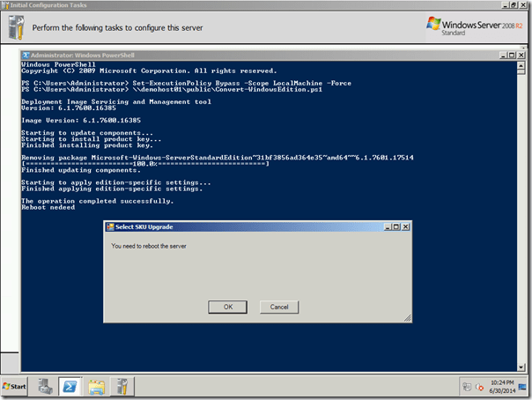Open Server Manager from the taskbar
Screen dimensions: 532x400
tap(43, 387)
